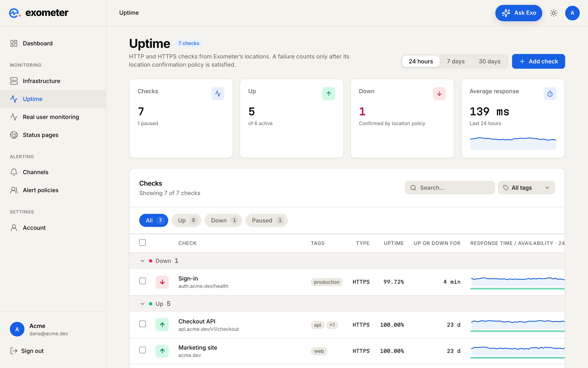
Task: Click the Account person icon
Action: pyautogui.click(x=14, y=228)
